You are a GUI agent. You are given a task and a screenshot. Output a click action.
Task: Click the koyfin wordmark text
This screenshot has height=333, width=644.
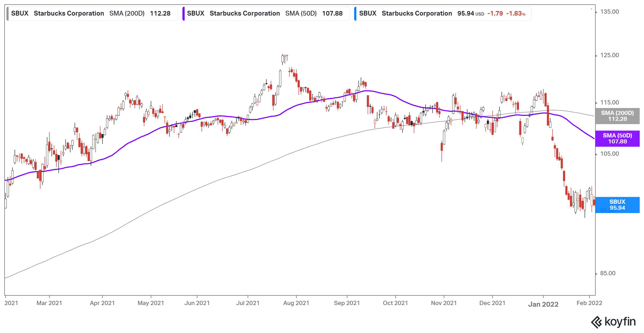click(x=620, y=321)
